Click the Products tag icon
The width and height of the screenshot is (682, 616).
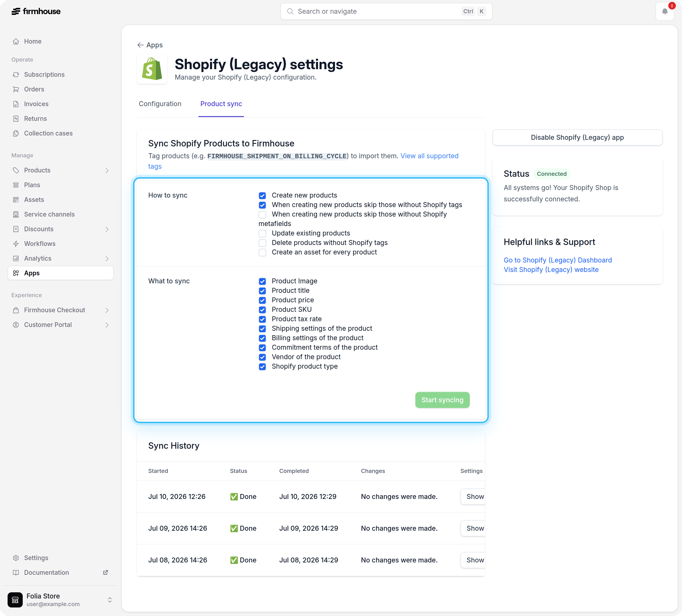coord(16,170)
